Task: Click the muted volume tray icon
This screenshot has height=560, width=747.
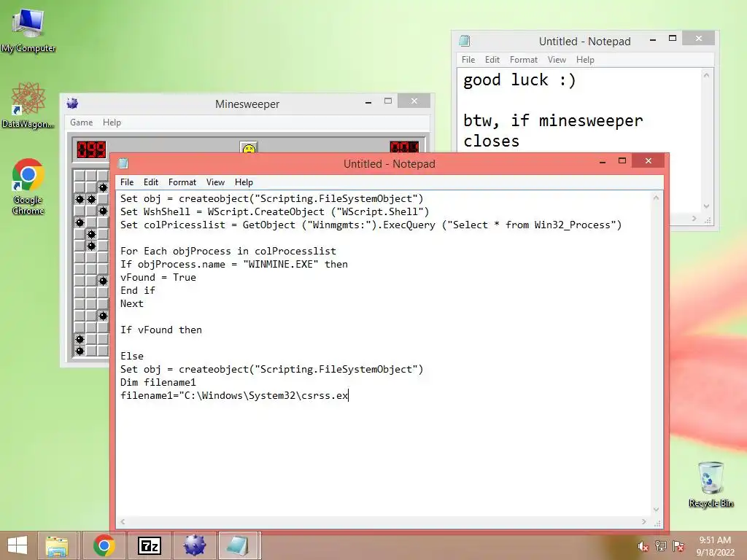Action: (x=643, y=546)
